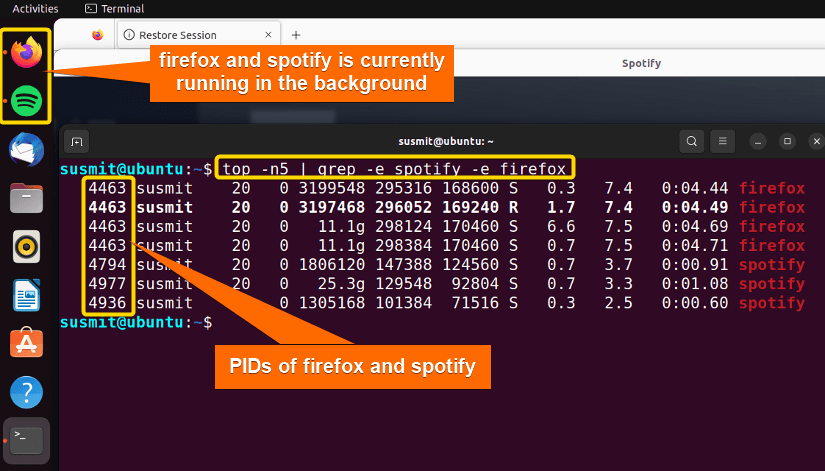Open the Files manager dock icon
The width and height of the screenshot is (825, 471).
(26, 198)
